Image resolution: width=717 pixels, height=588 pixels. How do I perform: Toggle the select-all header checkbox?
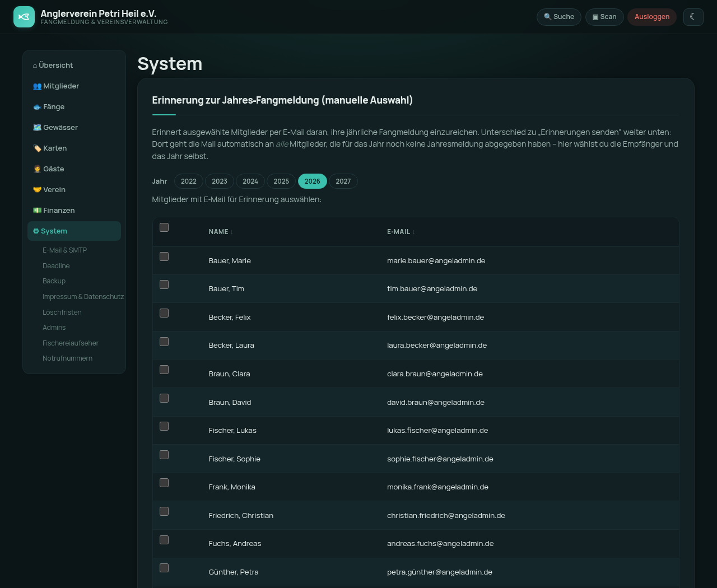click(x=164, y=227)
